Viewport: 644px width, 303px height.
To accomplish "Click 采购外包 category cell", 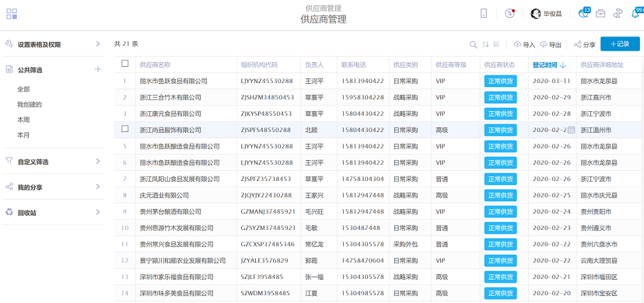I will [405, 245].
